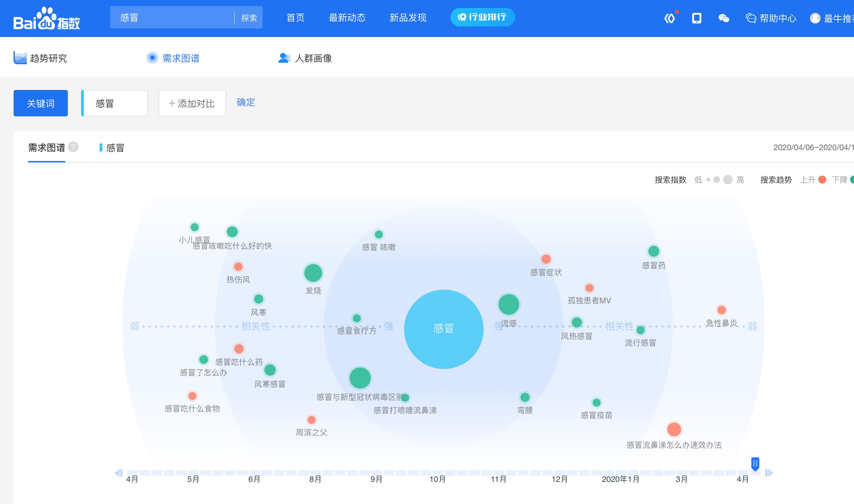This screenshot has width=854, height=504.
Task: Click the help question mark next to 需求图谱
Action: 73,147
